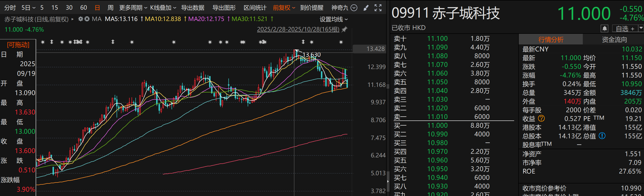Open the 行情分析 tab
The width and height of the screenshot is (644, 196).
pos(551,40)
